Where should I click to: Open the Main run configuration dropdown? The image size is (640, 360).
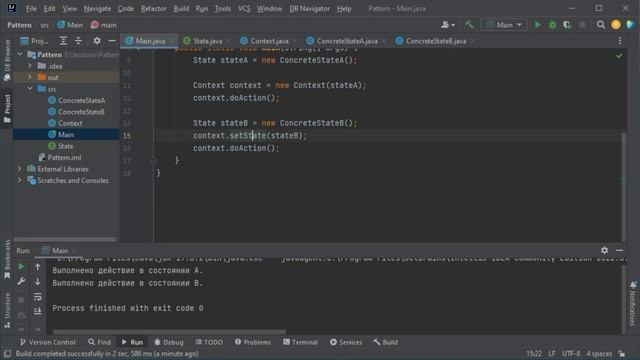pos(504,25)
